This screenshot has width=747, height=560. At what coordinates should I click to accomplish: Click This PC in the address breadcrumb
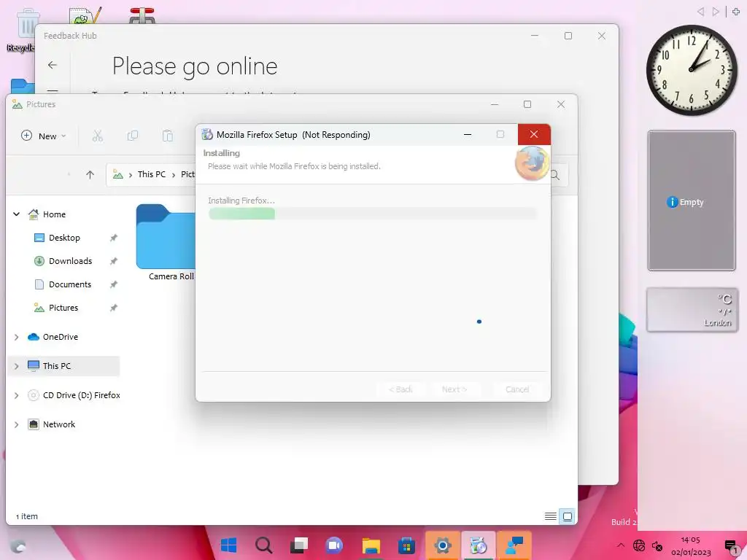(152, 174)
